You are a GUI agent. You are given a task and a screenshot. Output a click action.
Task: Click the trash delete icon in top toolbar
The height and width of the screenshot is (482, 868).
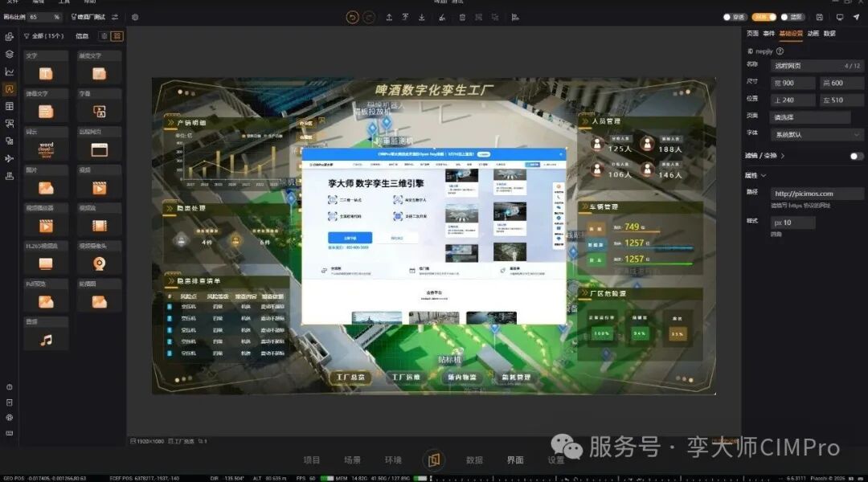click(462, 17)
